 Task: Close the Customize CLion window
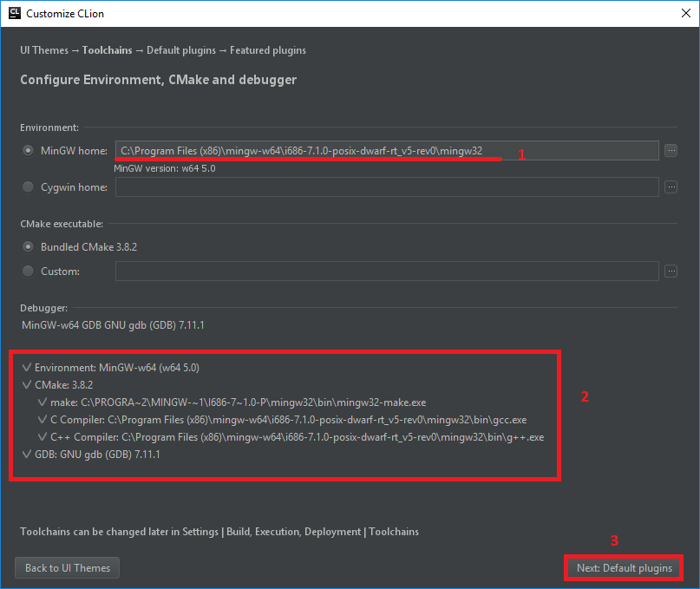click(x=679, y=14)
